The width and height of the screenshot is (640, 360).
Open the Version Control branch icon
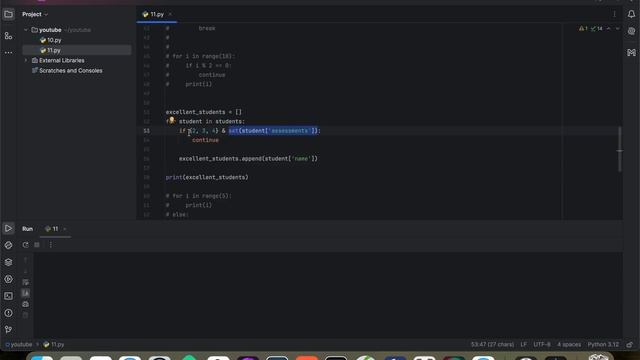8,329
